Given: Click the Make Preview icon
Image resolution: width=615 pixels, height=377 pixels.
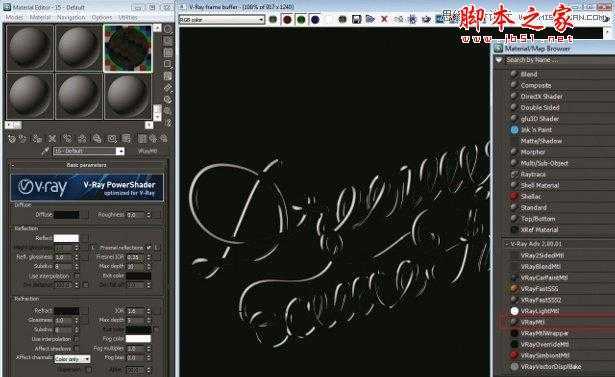Looking at the screenshot, I should pyautogui.click(x=168, y=88).
